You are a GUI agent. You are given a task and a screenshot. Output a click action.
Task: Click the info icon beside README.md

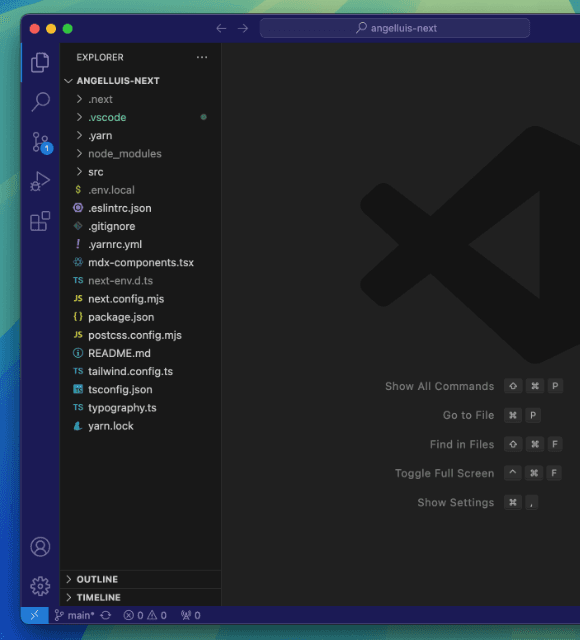[x=78, y=353]
